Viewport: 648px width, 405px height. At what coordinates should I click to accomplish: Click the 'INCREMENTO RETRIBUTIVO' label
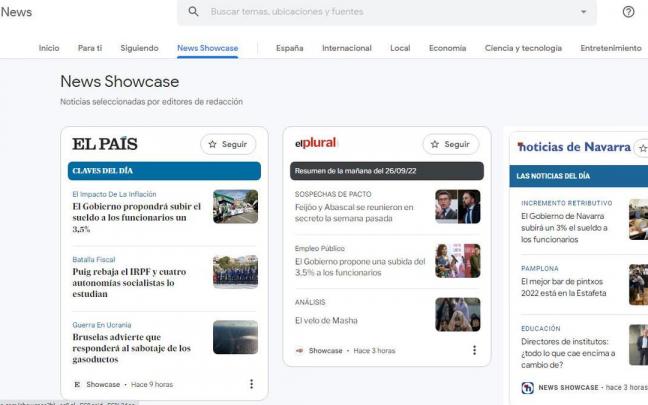567,203
